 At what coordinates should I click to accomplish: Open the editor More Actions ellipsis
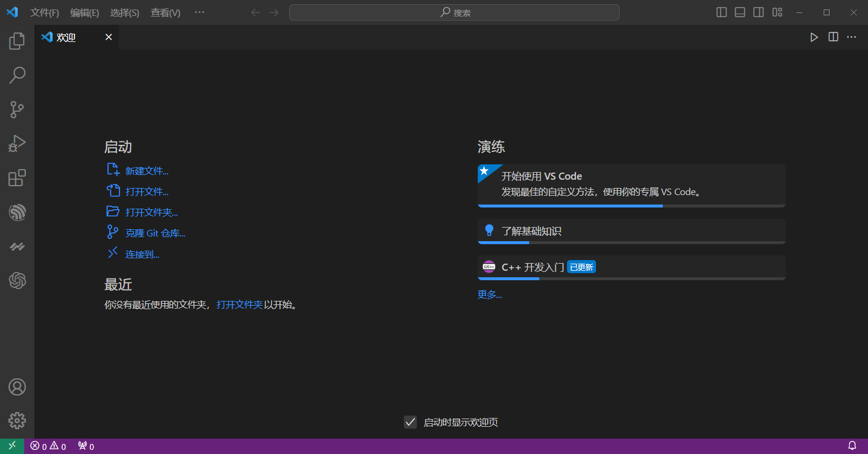pyautogui.click(x=851, y=37)
